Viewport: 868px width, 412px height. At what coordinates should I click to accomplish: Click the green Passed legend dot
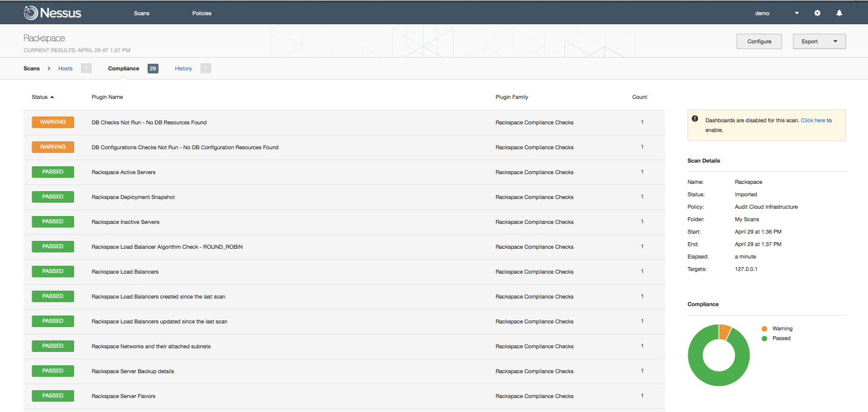tap(764, 339)
